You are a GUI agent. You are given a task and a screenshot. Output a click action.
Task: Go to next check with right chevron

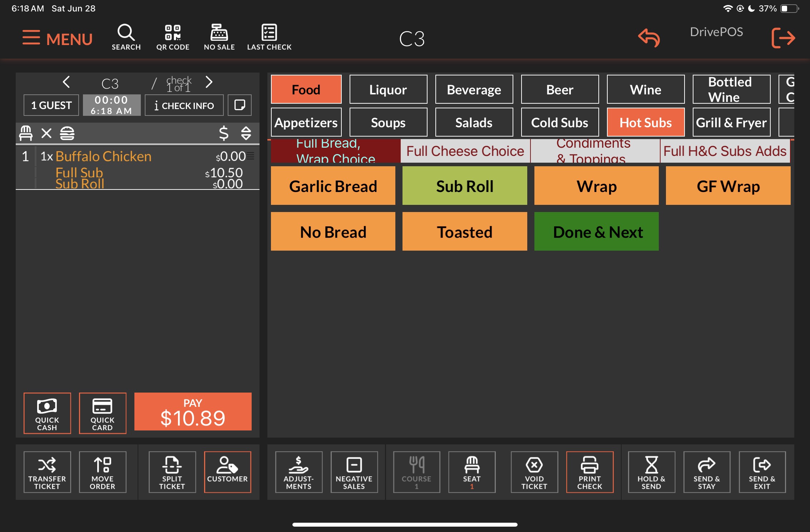209,82
